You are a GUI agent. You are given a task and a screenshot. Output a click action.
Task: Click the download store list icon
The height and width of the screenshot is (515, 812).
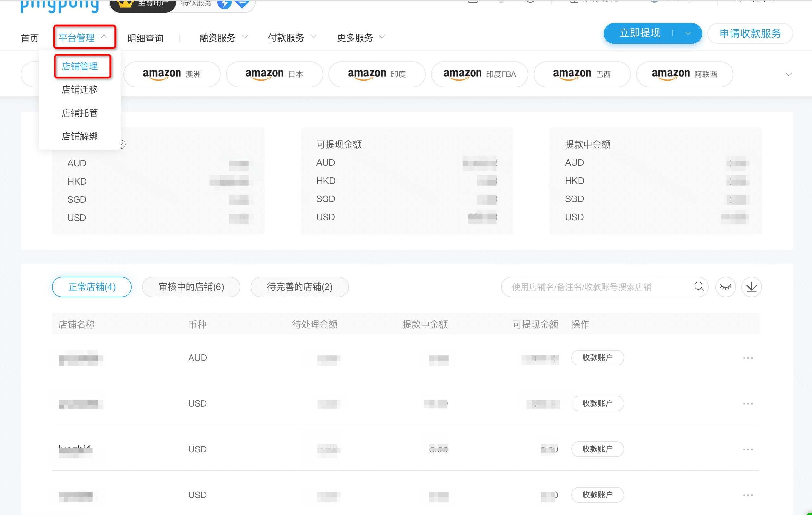coord(751,287)
